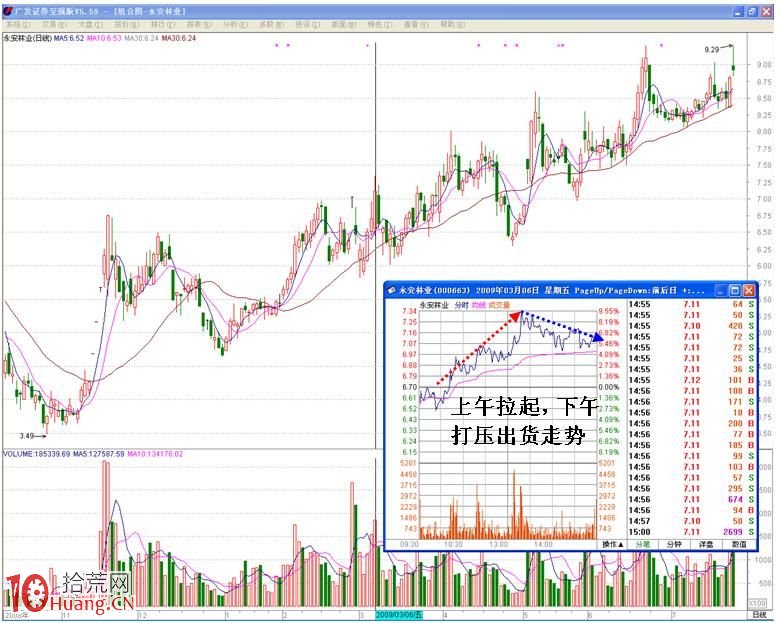Click the MA5:127587.59 volume average label

click(x=100, y=454)
